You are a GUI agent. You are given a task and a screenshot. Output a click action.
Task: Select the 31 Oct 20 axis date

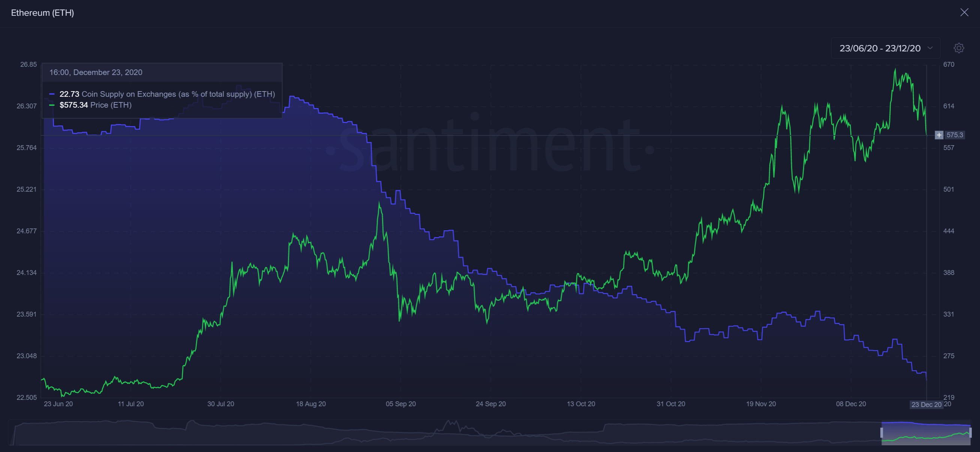[x=671, y=404]
